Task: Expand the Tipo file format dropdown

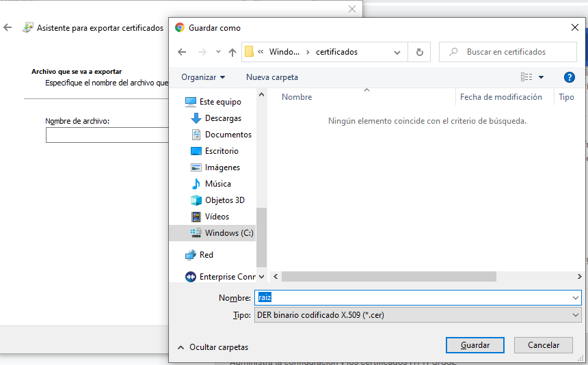Action: pos(575,315)
